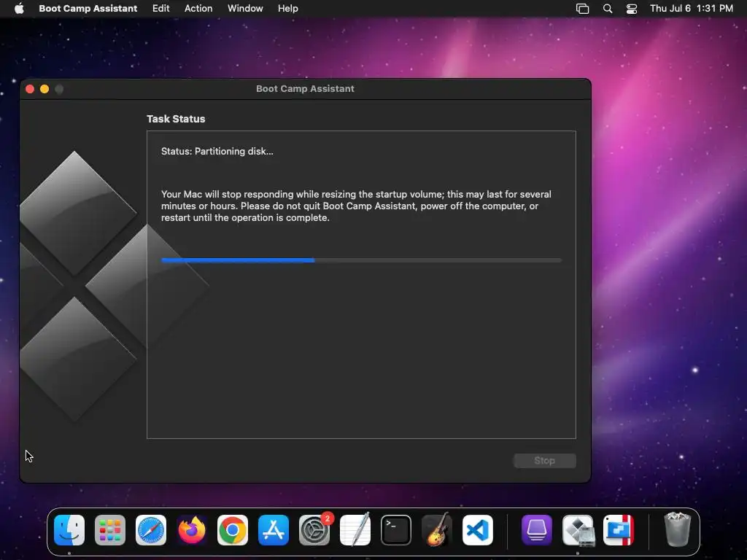The height and width of the screenshot is (560, 747).
Task: Close the Boot Camp Assistant window
Action: tap(29, 89)
